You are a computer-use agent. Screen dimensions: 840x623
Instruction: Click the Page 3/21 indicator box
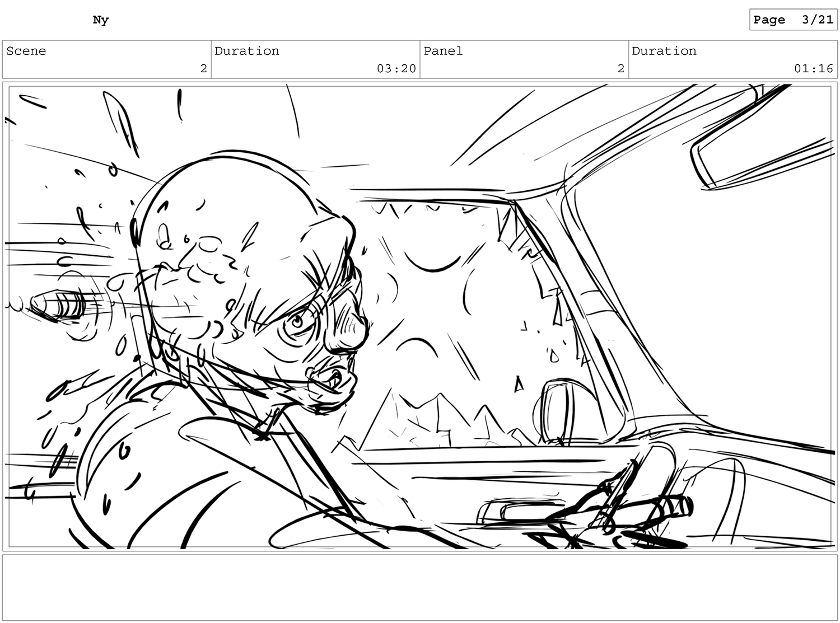click(x=793, y=20)
